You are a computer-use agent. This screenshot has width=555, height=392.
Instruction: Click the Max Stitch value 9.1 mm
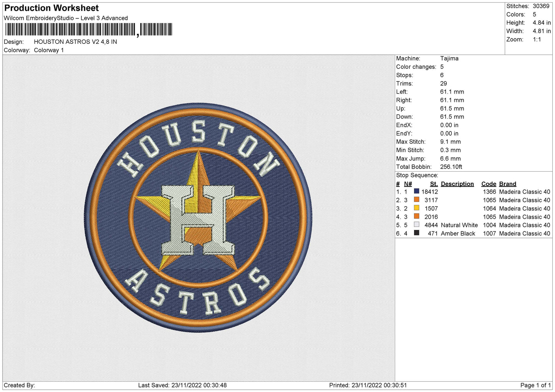[451, 142]
